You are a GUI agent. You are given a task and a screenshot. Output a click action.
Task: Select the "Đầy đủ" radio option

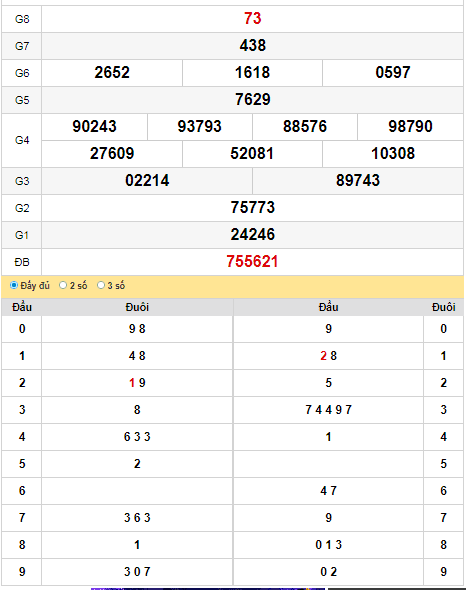tap(14, 285)
